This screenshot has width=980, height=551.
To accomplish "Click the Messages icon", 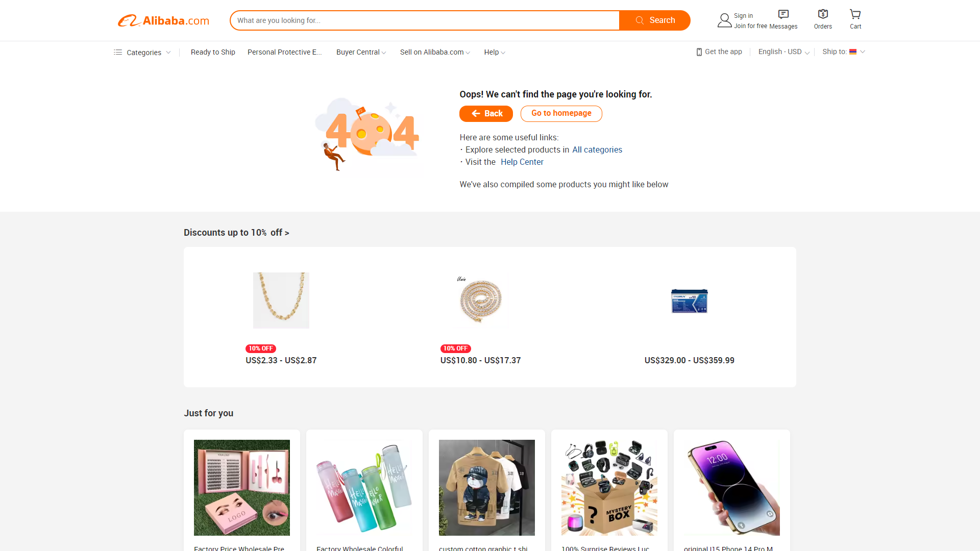I will tap(783, 14).
